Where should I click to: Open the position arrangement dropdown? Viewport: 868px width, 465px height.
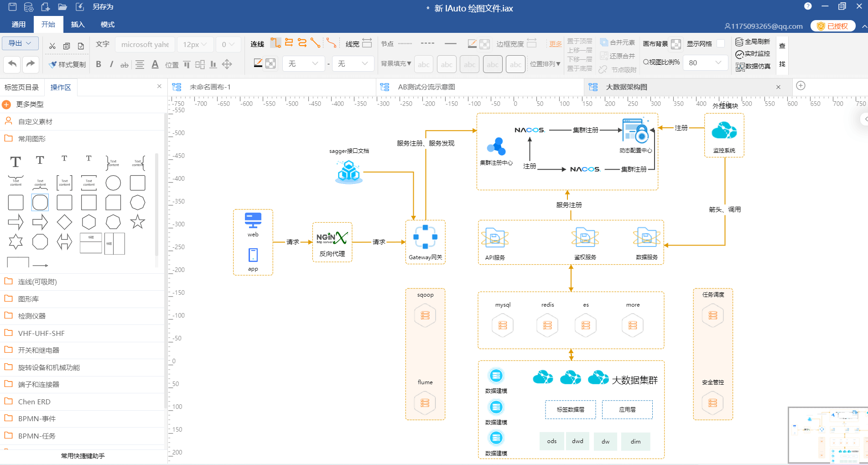pos(545,64)
